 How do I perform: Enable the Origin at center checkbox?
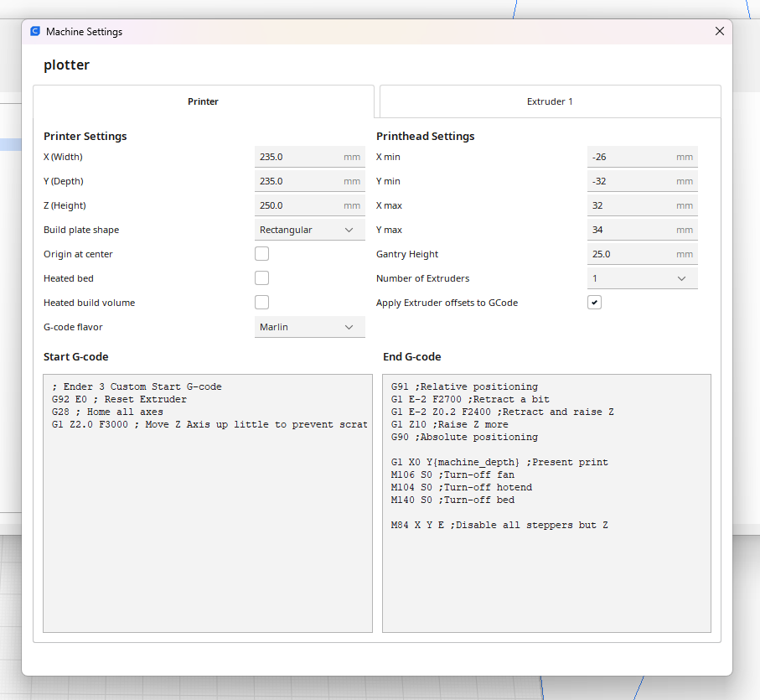coord(262,254)
